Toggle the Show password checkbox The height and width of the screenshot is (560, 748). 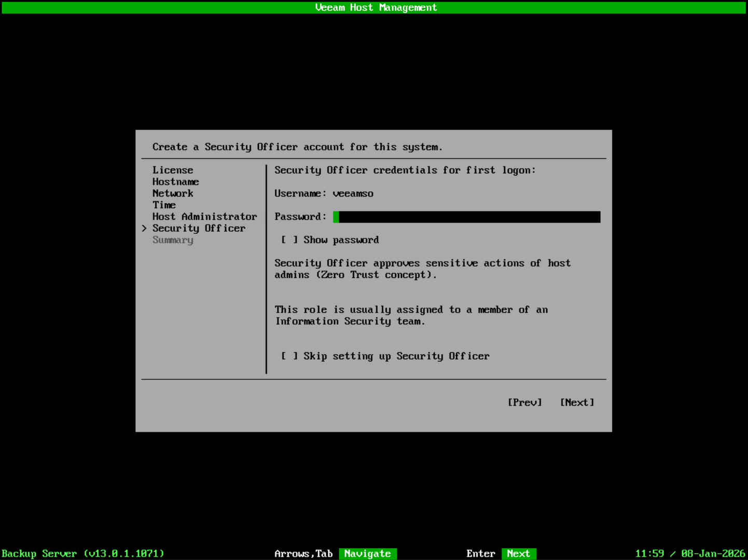pyautogui.click(x=289, y=240)
